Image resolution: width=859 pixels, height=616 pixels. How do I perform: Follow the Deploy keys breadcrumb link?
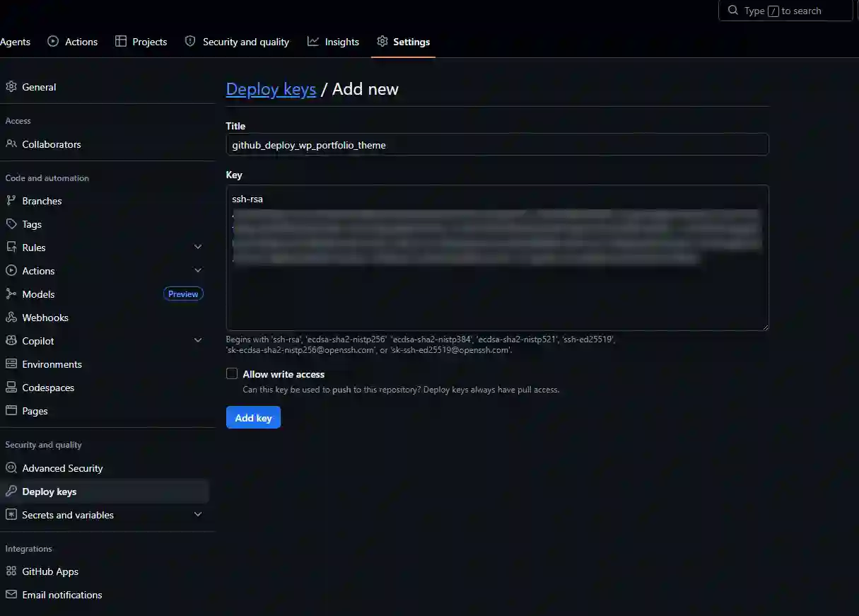click(x=271, y=89)
